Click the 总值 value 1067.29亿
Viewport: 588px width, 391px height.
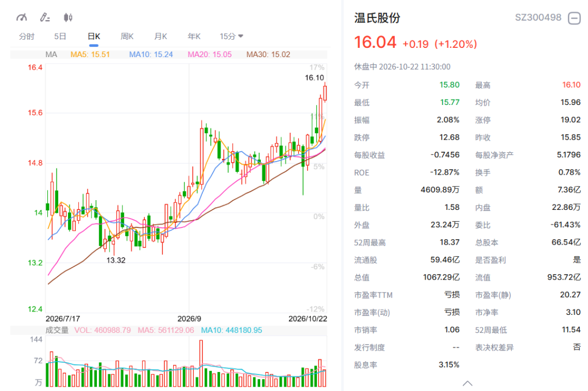[441, 277]
